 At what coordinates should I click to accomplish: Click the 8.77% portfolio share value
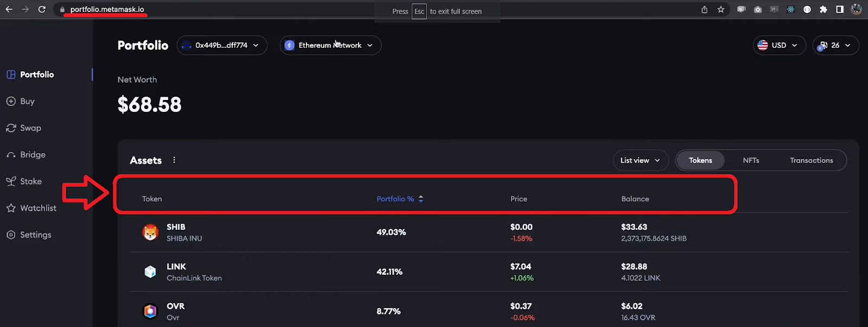coord(388,311)
